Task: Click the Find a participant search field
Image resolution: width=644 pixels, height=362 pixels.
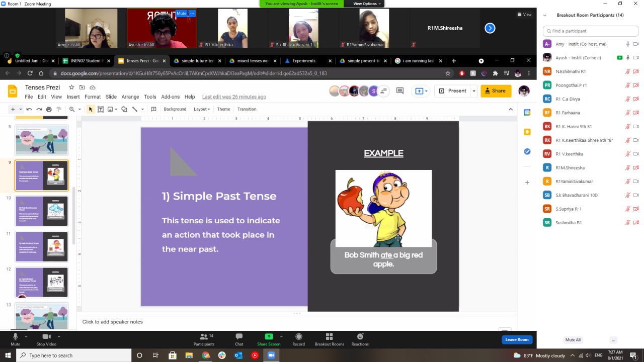Action: (590, 31)
